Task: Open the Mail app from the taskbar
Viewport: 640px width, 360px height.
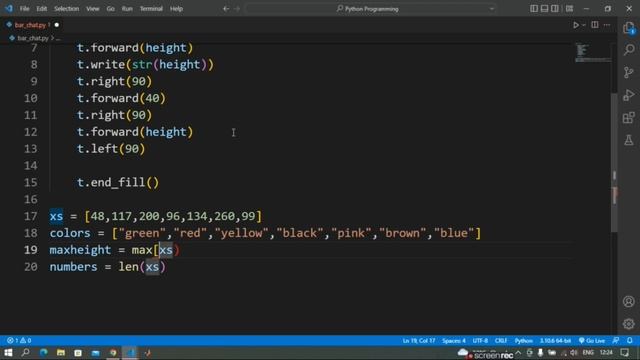Action: click(96, 353)
